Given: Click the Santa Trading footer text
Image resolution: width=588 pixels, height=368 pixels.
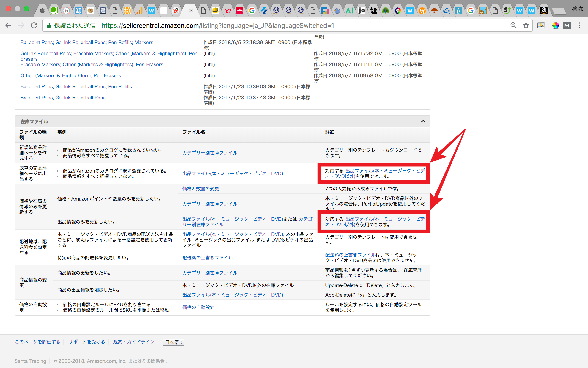Looking at the screenshot, I should [x=30, y=361].
